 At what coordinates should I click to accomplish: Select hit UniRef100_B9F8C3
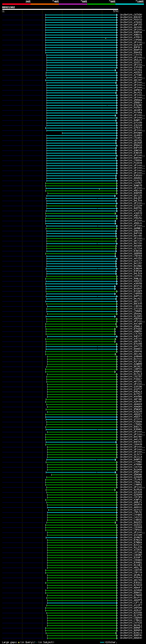point(131,47)
